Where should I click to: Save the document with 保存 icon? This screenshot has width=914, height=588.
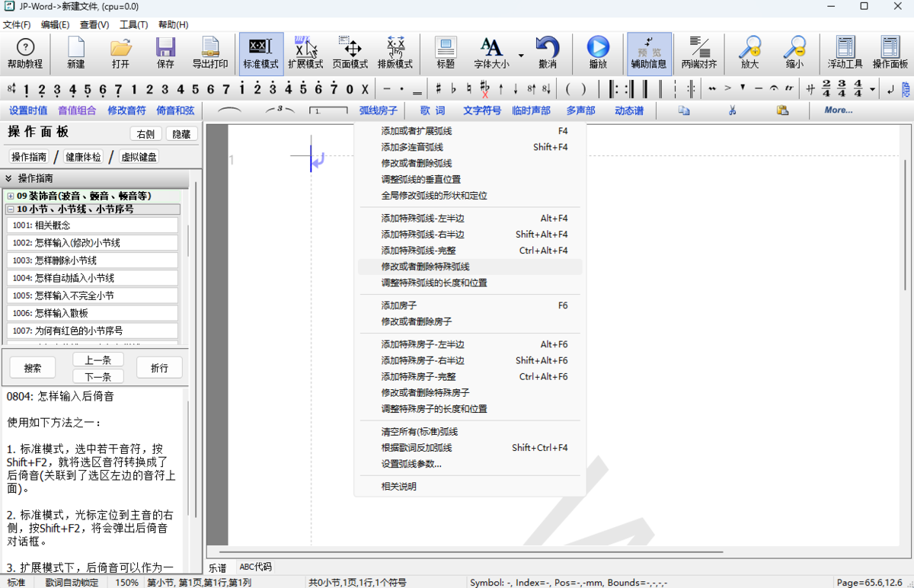(165, 53)
